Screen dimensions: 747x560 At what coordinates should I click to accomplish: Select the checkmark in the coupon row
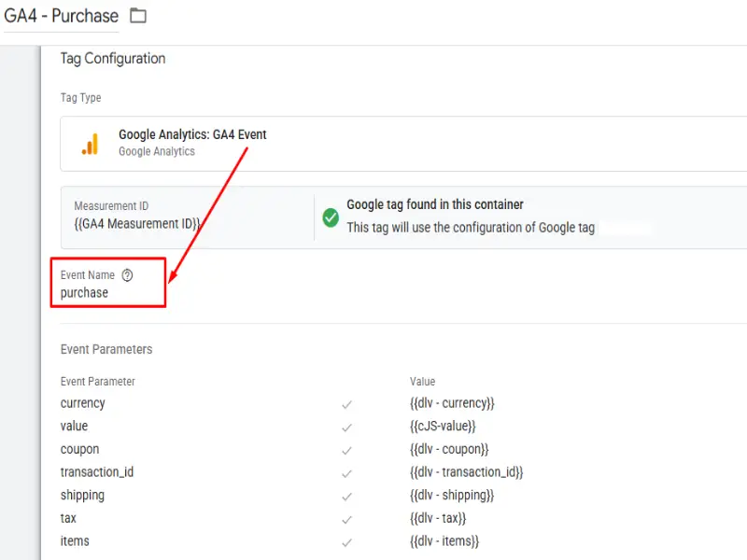(x=346, y=451)
